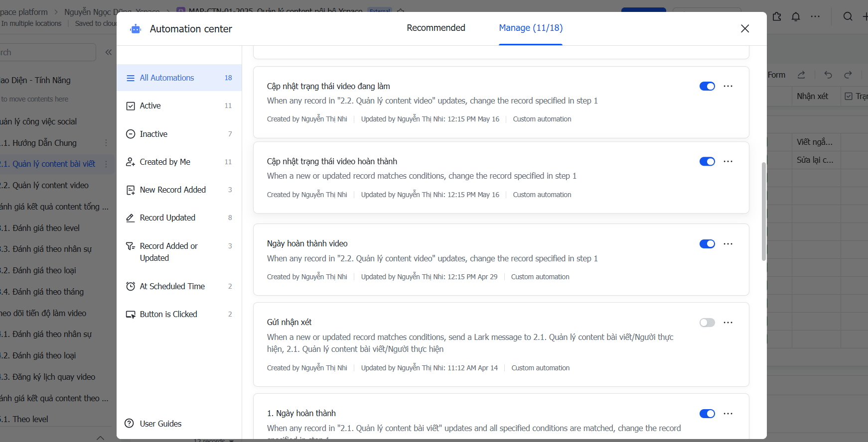
Task: Click the extensions puzzle icon in background
Action: (x=777, y=16)
